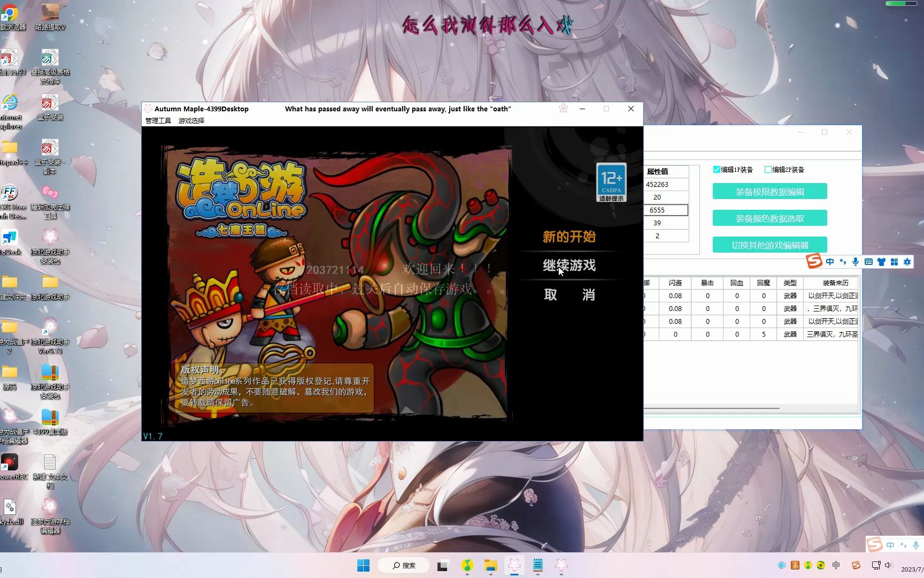
Task: Click the Windows Start button
Action: pyautogui.click(x=363, y=565)
